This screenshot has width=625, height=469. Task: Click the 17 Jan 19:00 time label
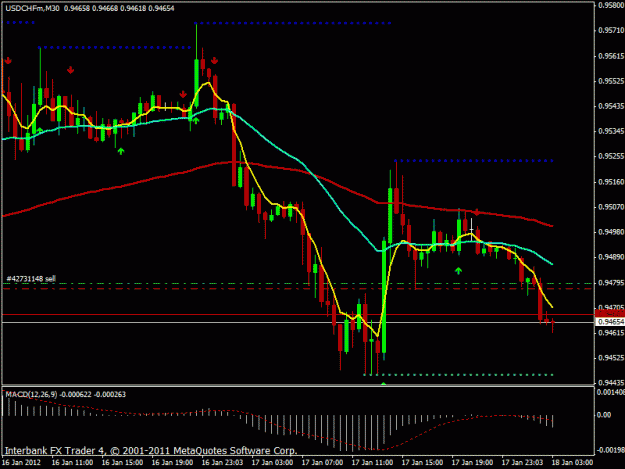(x=472, y=463)
